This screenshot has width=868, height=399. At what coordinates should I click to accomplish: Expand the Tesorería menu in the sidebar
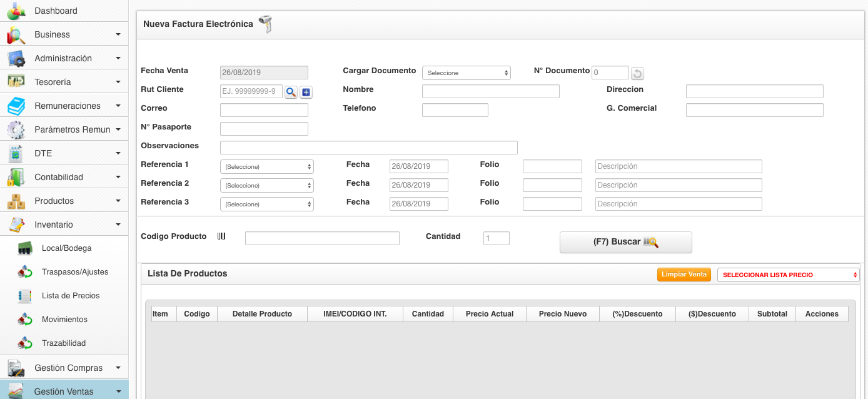pos(64,82)
